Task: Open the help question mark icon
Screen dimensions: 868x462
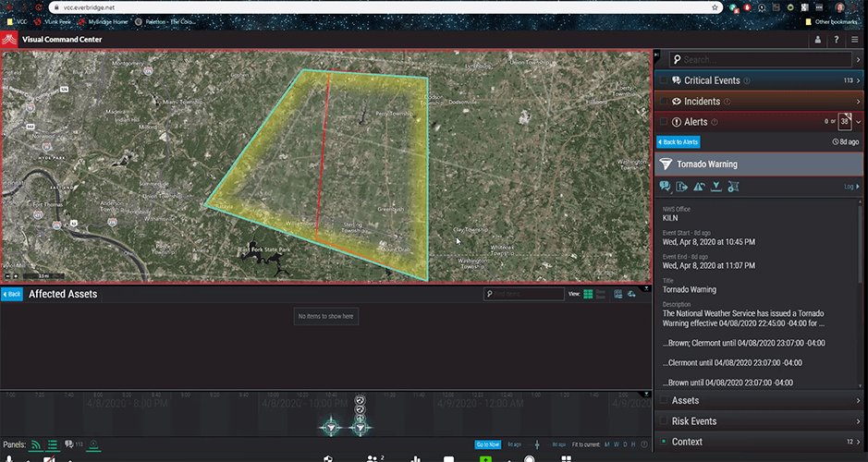Action: point(837,40)
